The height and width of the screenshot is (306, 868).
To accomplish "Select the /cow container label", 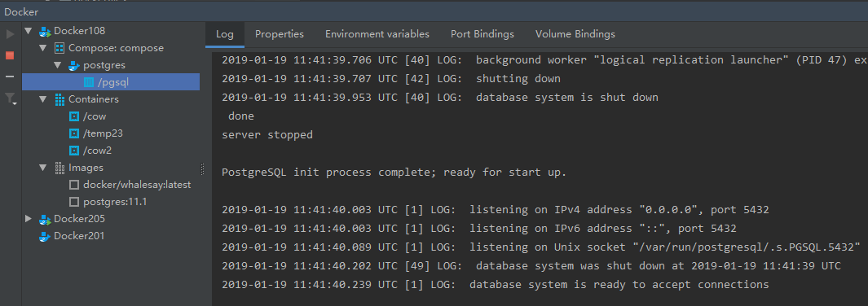I will pyautogui.click(x=95, y=116).
